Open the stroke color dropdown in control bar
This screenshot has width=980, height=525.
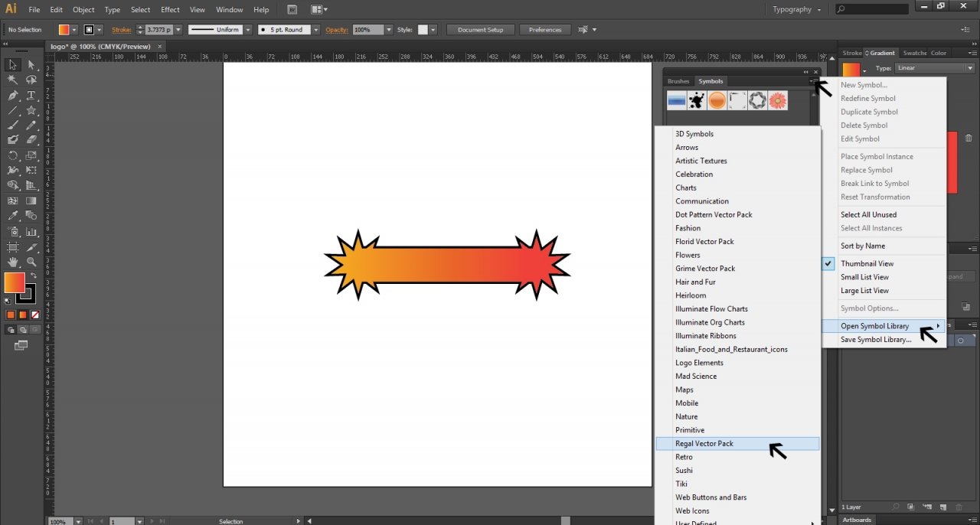pyautogui.click(x=99, y=30)
